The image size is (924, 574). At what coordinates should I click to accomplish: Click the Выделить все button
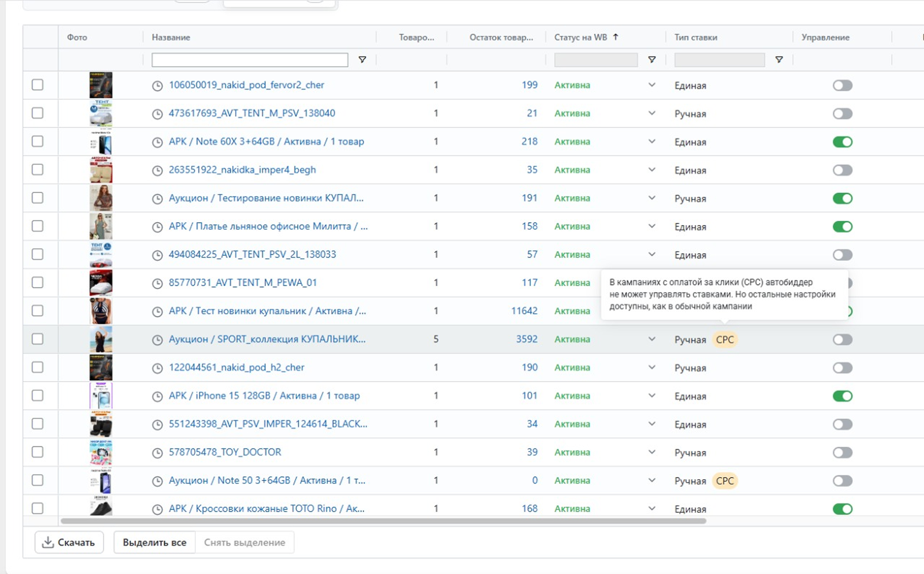pos(154,542)
